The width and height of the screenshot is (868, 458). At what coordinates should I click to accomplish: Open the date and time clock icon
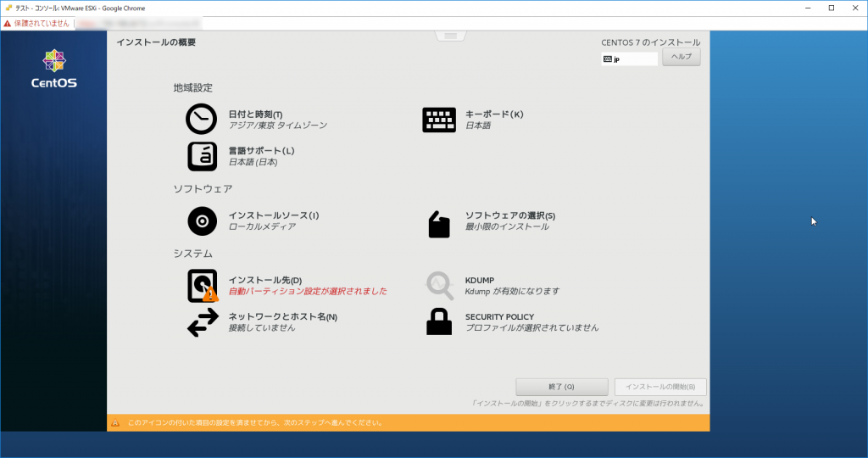[x=201, y=119]
